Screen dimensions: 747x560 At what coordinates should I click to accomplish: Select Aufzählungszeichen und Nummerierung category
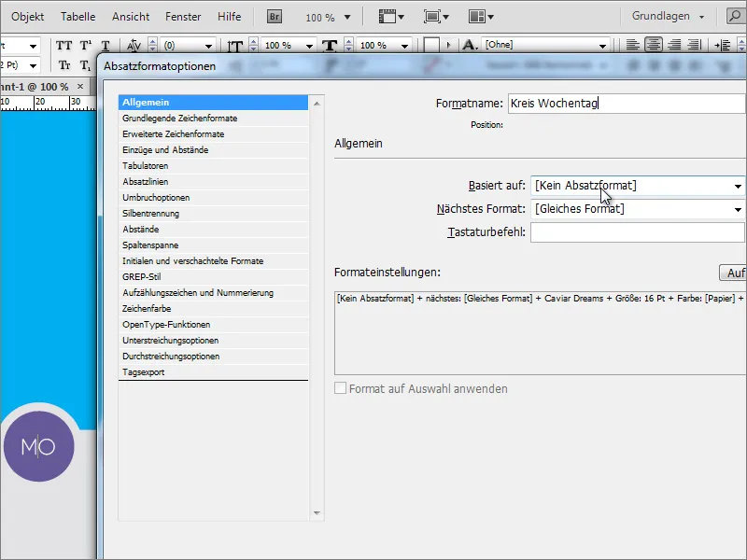click(x=214, y=293)
